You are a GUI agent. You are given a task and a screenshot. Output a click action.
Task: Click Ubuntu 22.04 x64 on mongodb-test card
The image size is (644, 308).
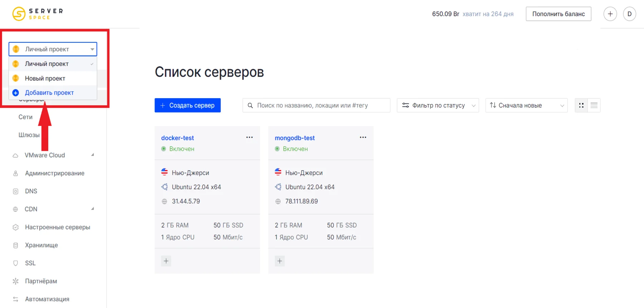click(310, 187)
